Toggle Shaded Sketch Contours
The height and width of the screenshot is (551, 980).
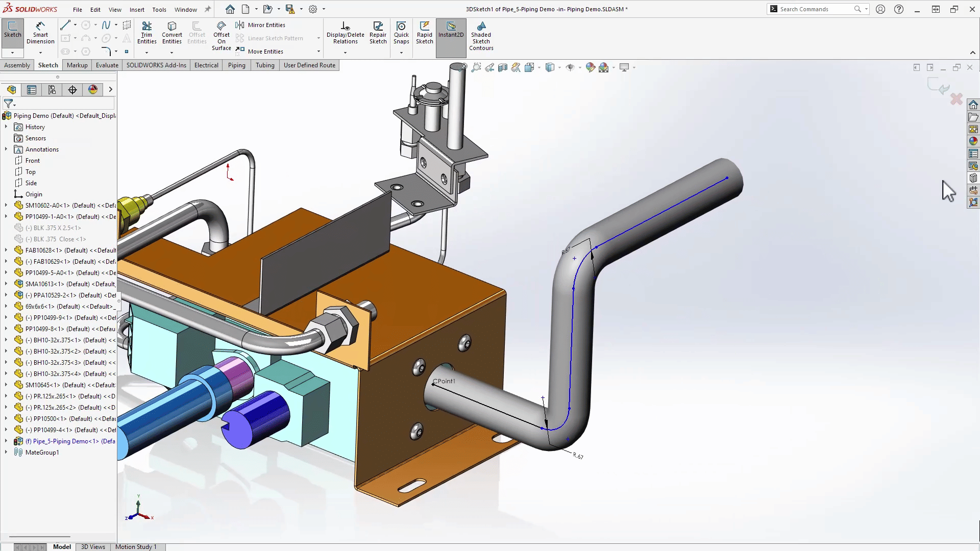[481, 35]
